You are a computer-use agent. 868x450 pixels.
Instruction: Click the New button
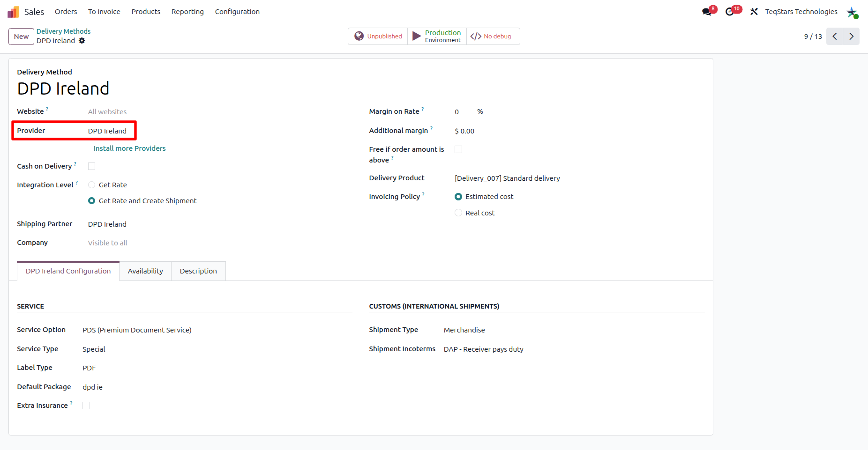(x=21, y=37)
